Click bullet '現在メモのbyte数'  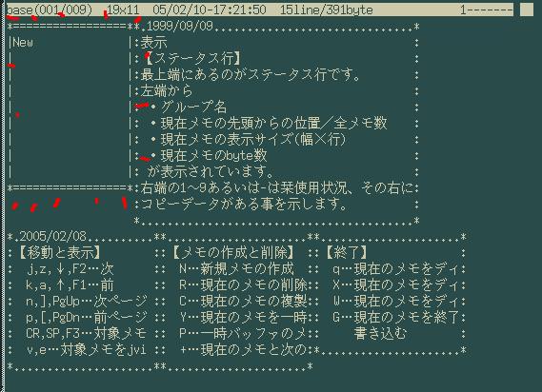pyautogui.click(x=210, y=155)
